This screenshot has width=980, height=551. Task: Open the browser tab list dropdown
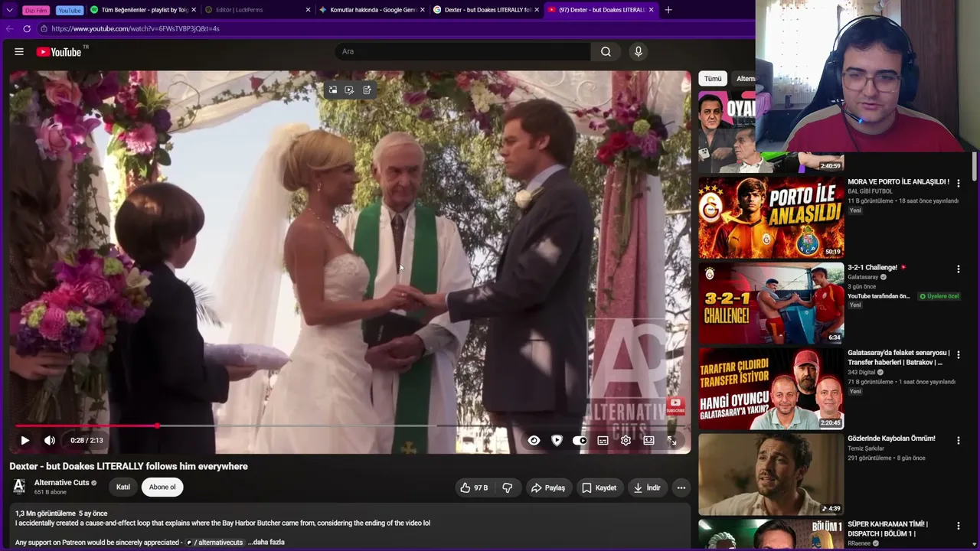[10, 10]
